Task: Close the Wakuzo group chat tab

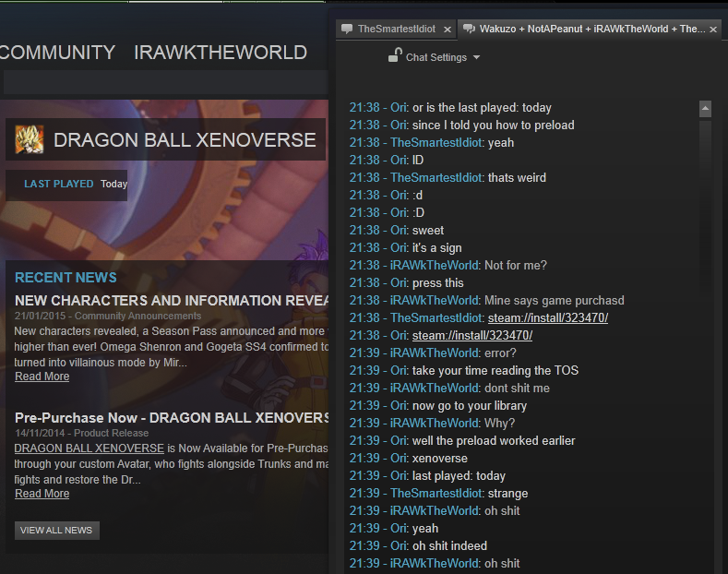Action: tap(713, 30)
